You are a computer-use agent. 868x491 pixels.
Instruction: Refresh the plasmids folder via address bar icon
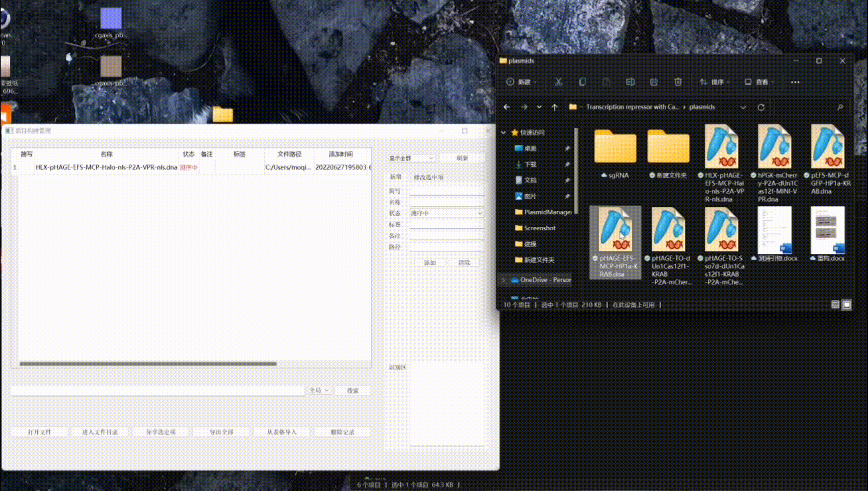point(761,107)
